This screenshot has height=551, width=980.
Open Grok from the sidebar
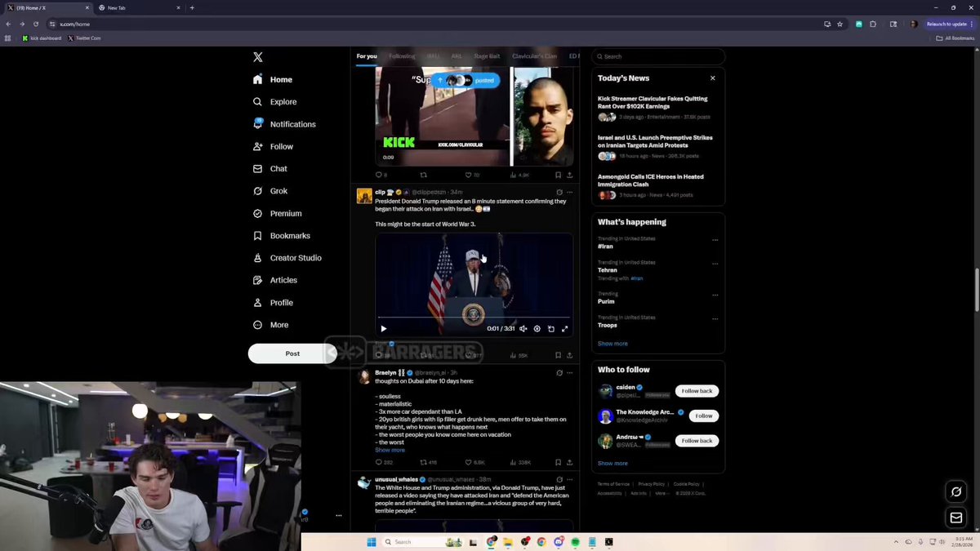point(270,191)
